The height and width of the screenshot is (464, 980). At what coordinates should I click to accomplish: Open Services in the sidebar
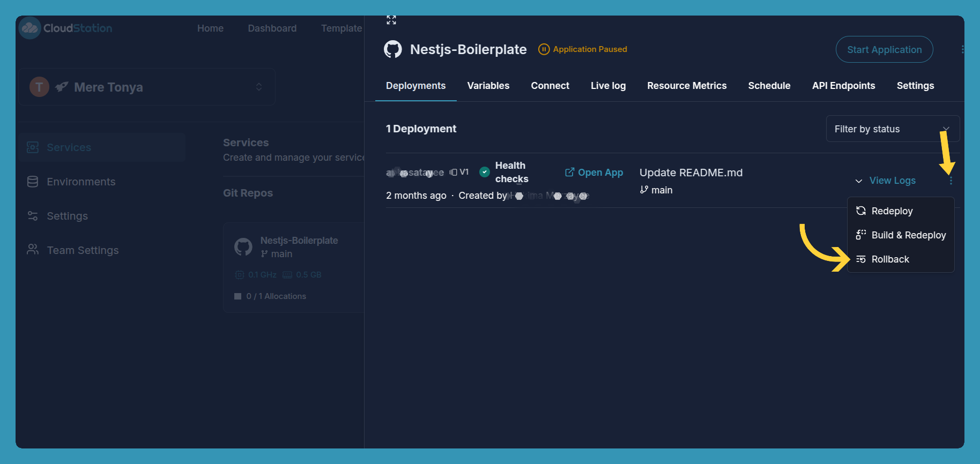click(102, 147)
